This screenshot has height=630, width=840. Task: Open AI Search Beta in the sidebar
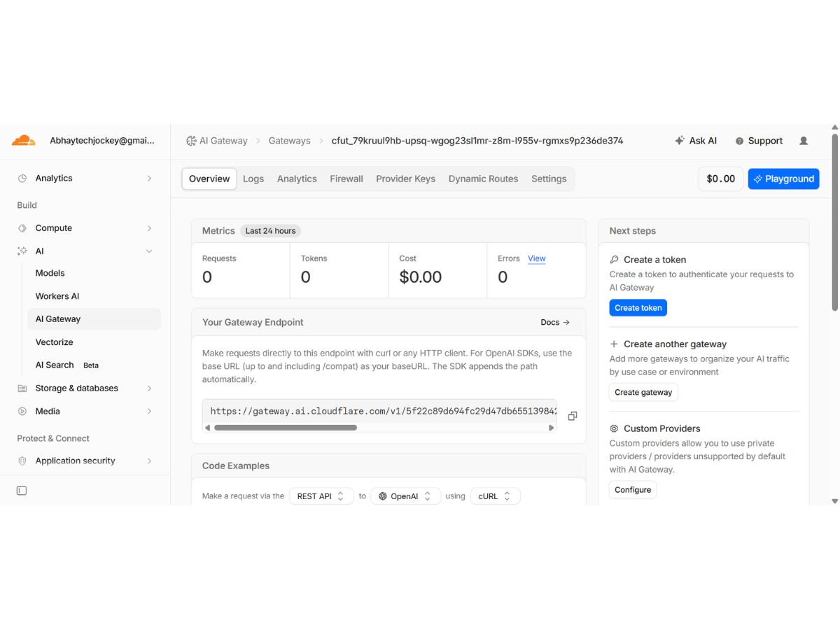[68, 365]
